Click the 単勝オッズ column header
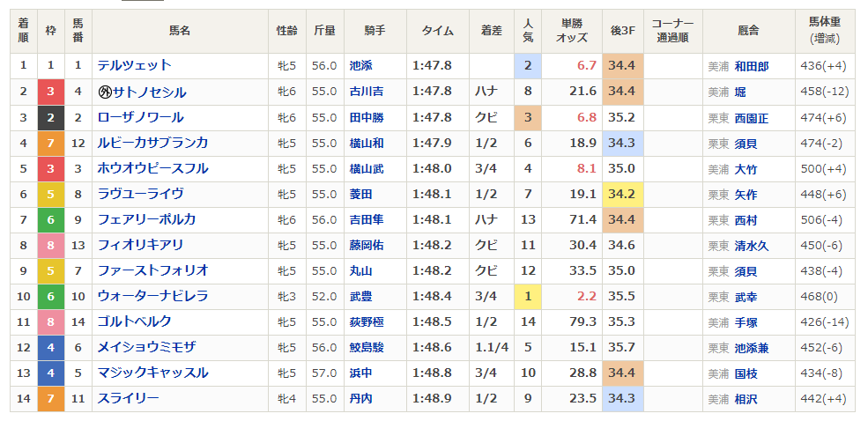The image size is (868, 421). [572, 31]
